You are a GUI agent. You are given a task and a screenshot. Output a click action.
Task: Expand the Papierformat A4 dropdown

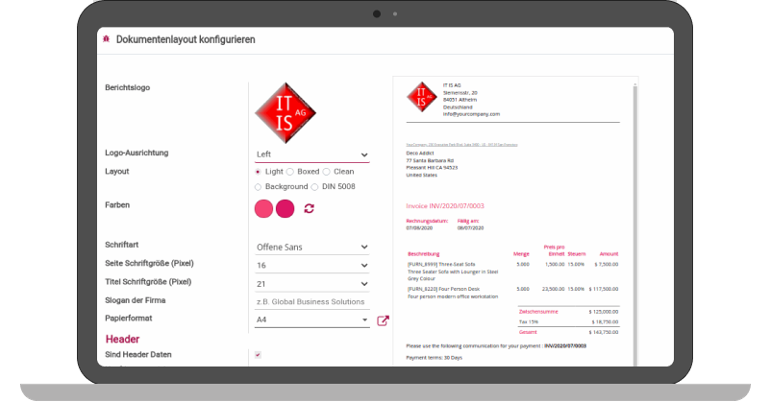pos(311,320)
